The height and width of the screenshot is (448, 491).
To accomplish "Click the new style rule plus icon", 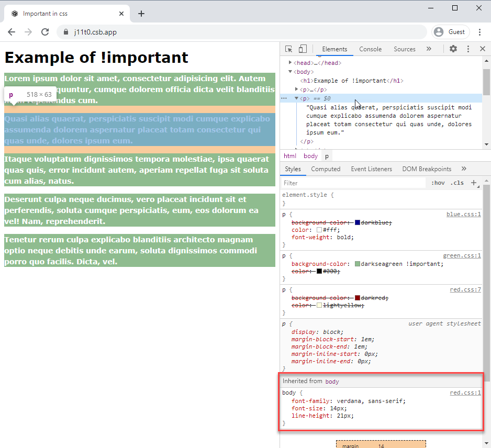I will coord(474,183).
